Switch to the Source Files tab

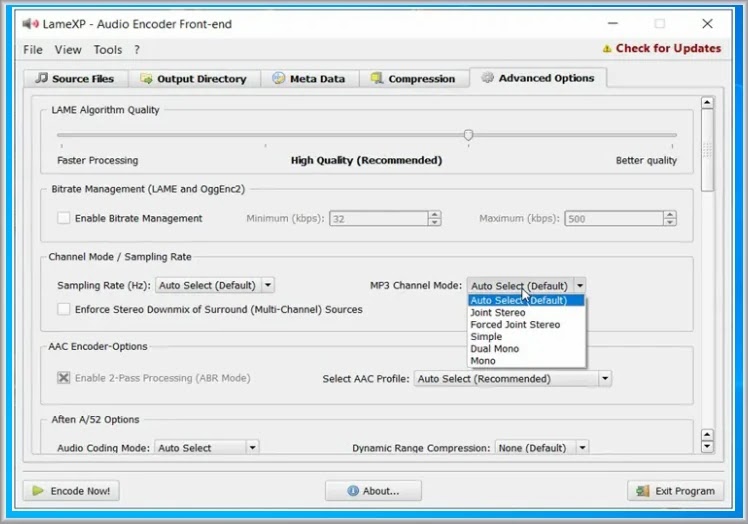point(76,78)
